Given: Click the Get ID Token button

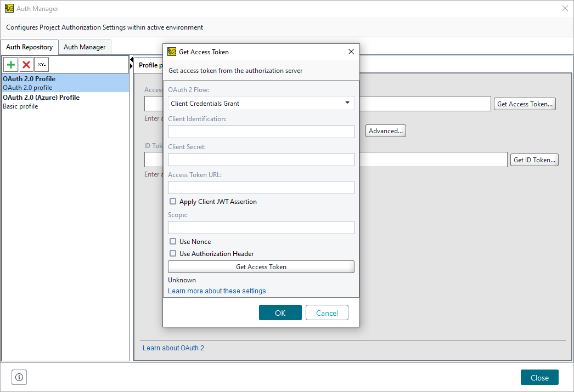Looking at the screenshot, I should coord(534,160).
